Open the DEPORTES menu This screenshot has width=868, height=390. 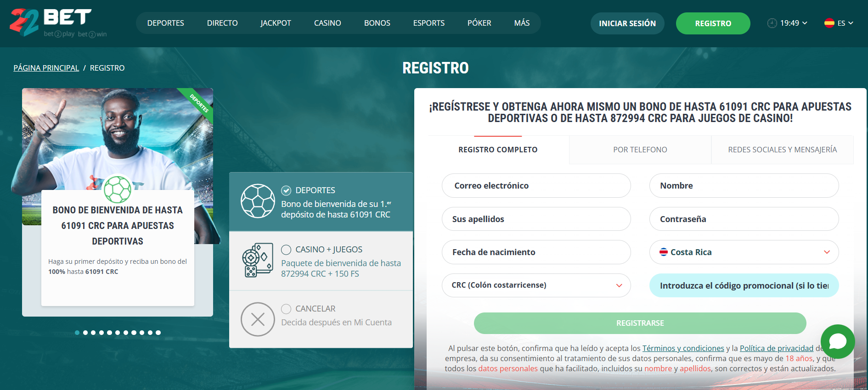(x=165, y=23)
